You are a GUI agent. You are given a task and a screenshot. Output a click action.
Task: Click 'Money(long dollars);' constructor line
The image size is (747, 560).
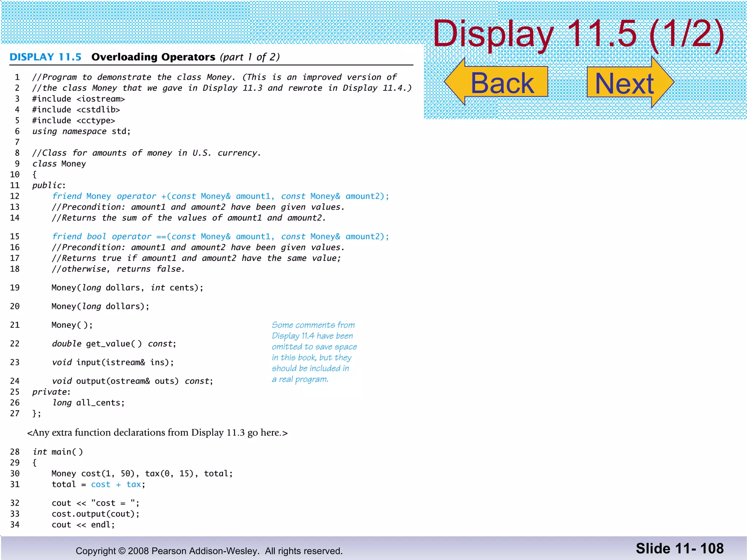pyautogui.click(x=100, y=306)
